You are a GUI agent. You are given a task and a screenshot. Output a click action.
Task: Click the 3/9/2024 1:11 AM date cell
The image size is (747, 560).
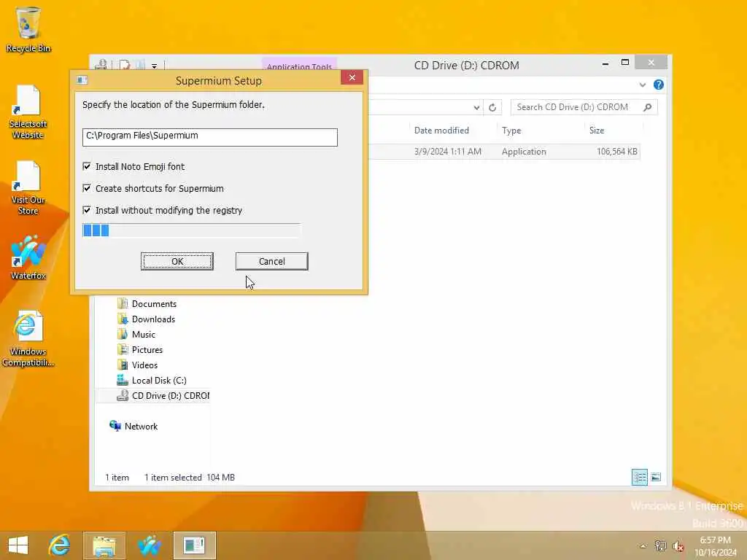(x=447, y=152)
